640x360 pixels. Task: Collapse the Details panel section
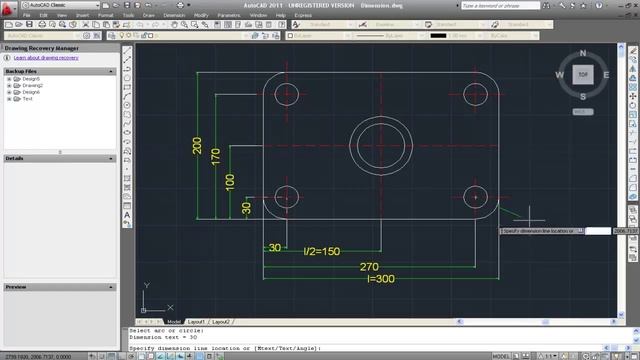(111, 158)
